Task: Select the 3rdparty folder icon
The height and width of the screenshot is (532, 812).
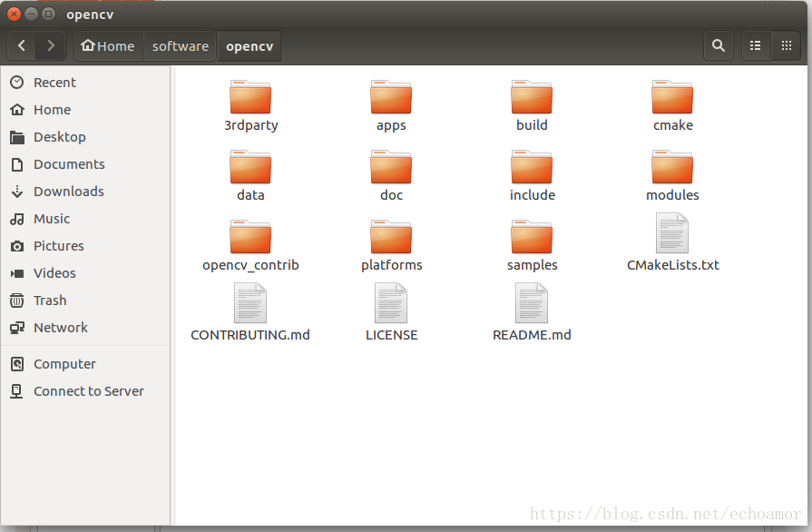Action: click(250, 97)
